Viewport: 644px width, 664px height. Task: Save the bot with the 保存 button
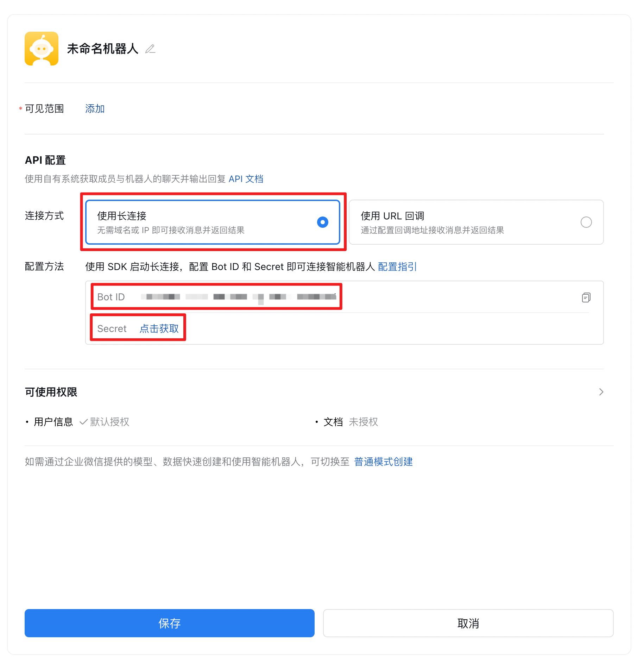click(x=170, y=623)
